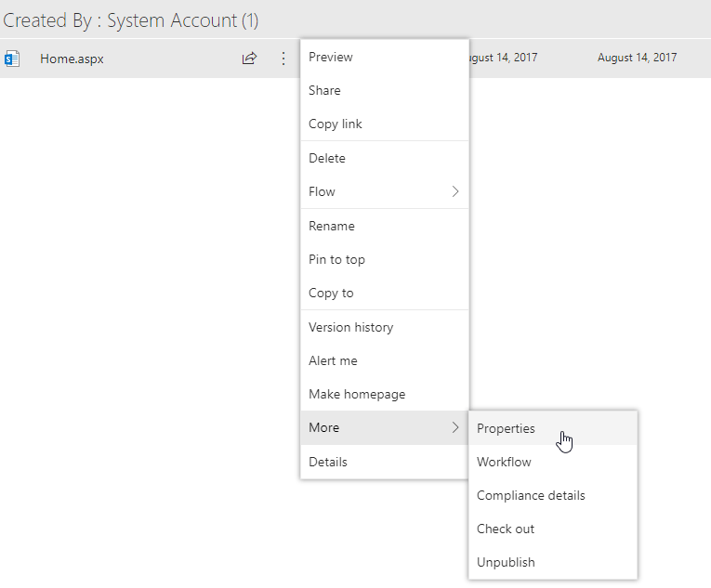711x588 pixels.
Task: Select Copy link menu option
Action: tap(336, 124)
